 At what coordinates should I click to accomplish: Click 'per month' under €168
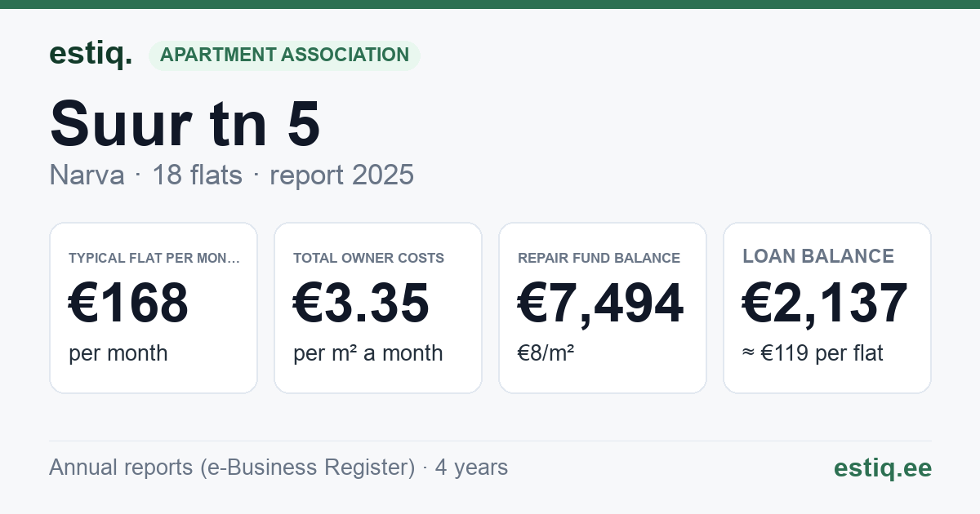(118, 353)
